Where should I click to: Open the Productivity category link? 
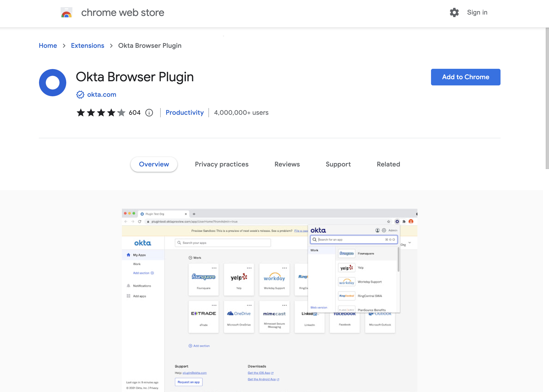tap(185, 113)
